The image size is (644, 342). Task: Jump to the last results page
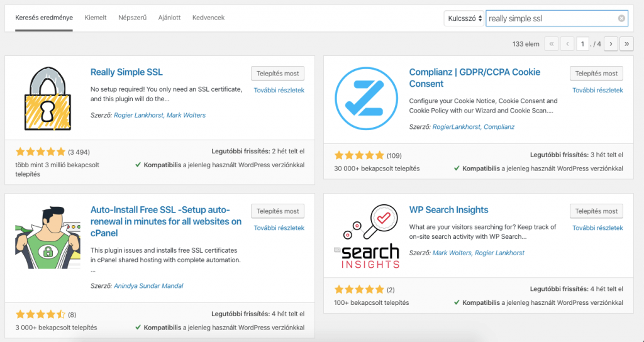point(626,43)
